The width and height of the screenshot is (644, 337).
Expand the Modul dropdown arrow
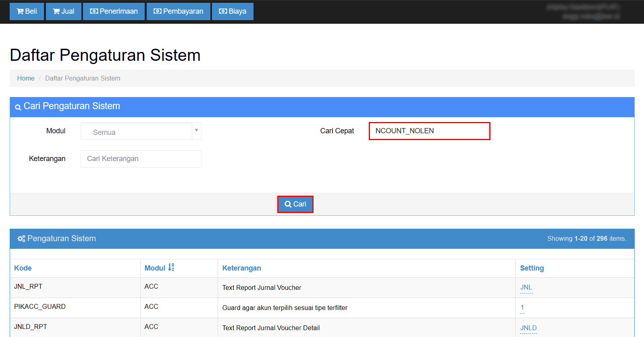(196, 130)
